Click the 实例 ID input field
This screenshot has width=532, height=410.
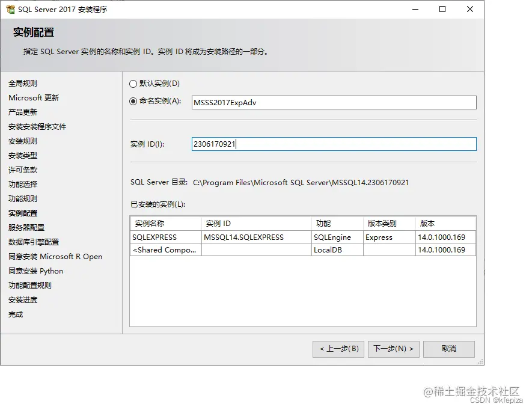click(x=334, y=144)
